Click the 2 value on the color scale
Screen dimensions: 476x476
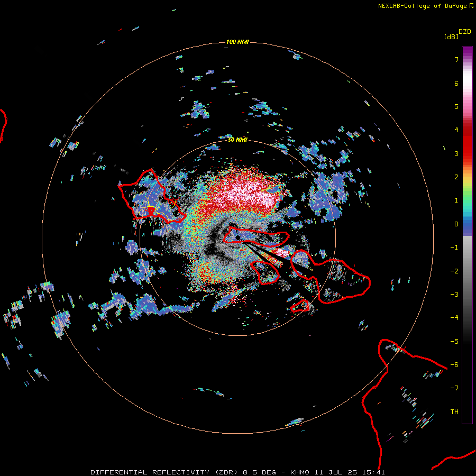point(456,177)
